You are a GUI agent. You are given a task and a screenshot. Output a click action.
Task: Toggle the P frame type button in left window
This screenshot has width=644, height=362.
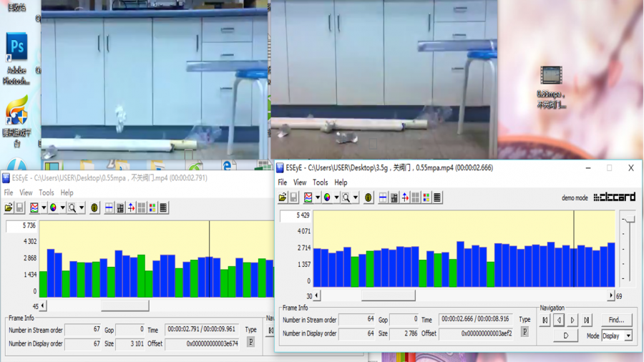point(250,342)
